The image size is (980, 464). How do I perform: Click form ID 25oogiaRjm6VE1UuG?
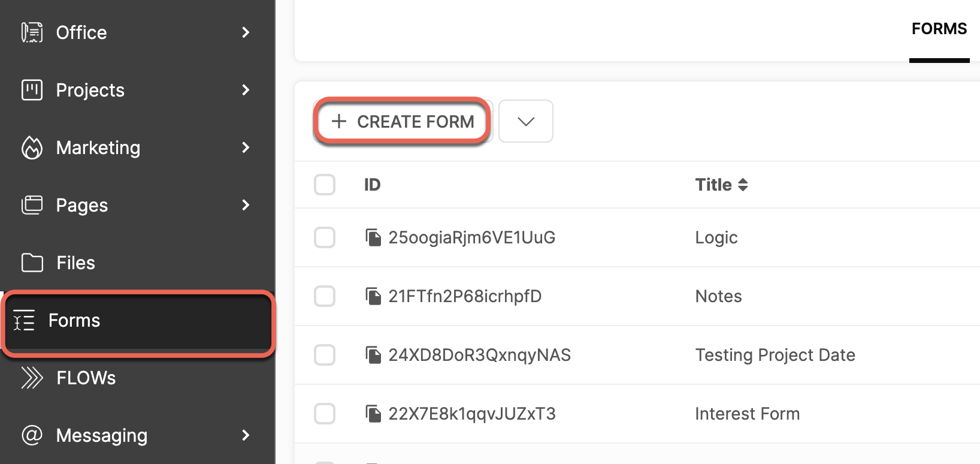[x=472, y=237]
